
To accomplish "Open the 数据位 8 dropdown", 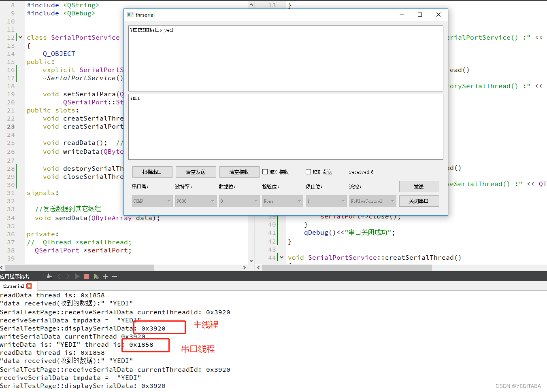I will tap(239, 201).
